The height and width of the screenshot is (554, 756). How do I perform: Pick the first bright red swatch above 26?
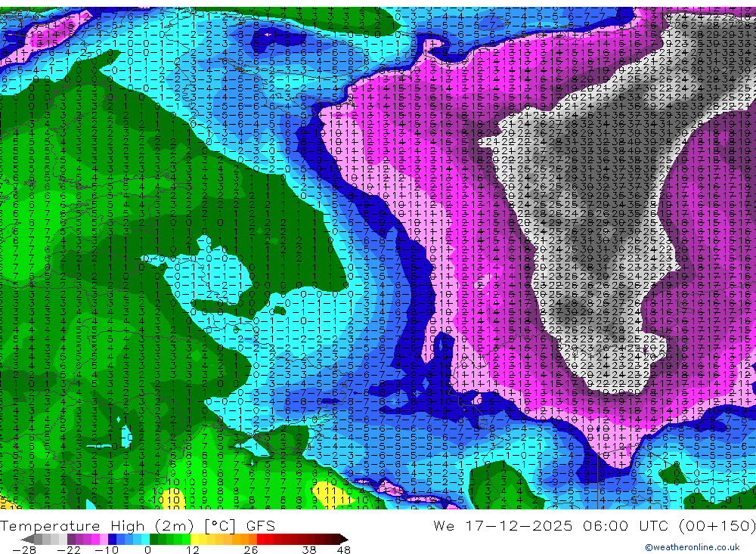(x=261, y=540)
